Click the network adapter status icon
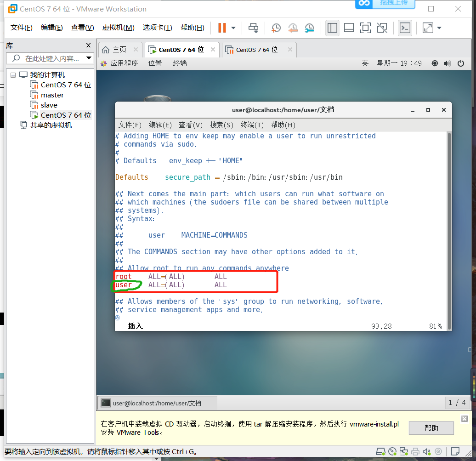This screenshot has width=476, height=461. pos(404,452)
